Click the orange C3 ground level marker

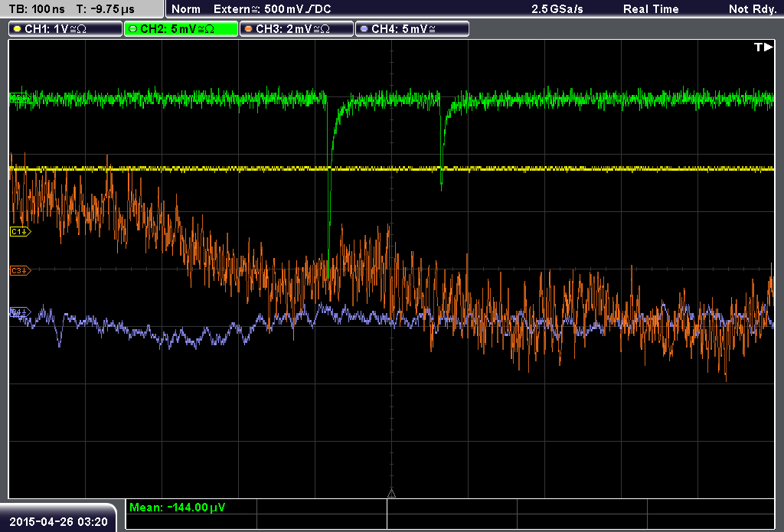tap(21, 270)
